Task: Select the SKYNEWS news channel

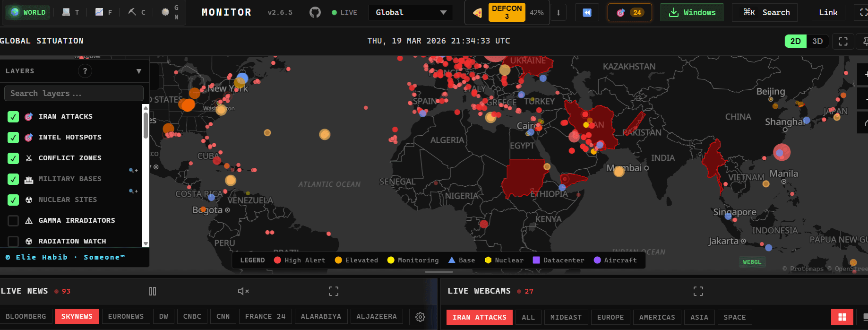Action: point(77,316)
